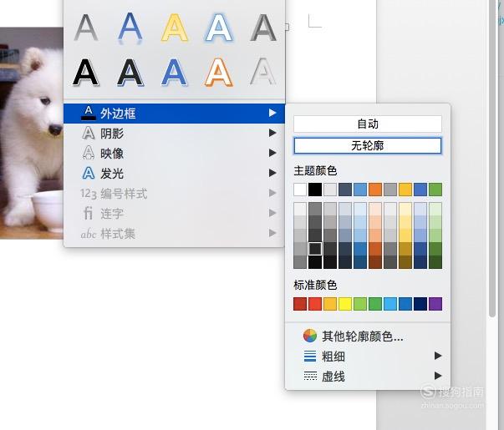This screenshot has width=504, height=430.
Task: Open the 粗细 weight menu entry
Action: [x=368, y=356]
